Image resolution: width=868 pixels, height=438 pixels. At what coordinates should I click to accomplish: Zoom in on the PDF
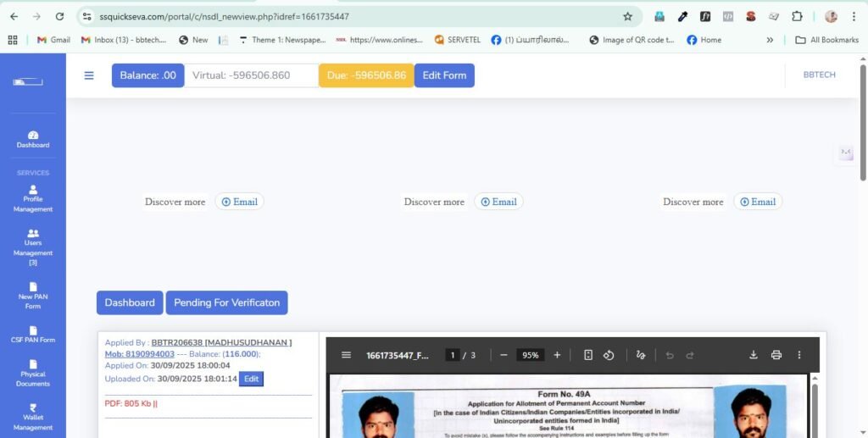557,355
